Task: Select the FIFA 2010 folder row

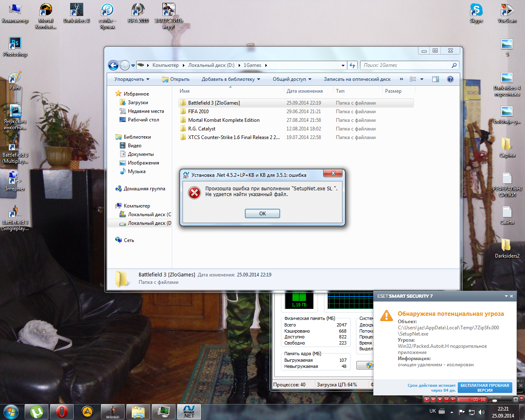Action: pos(296,112)
